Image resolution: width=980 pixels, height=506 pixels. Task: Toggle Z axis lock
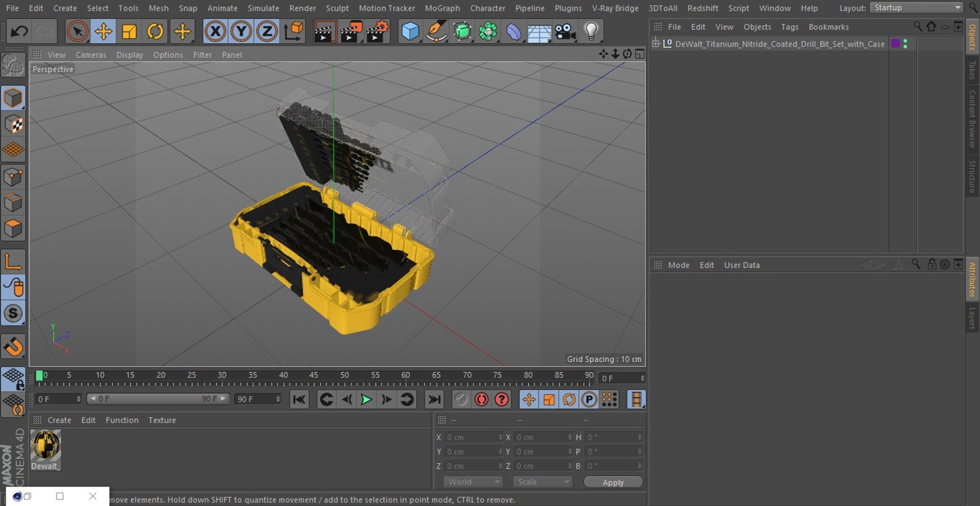(267, 32)
